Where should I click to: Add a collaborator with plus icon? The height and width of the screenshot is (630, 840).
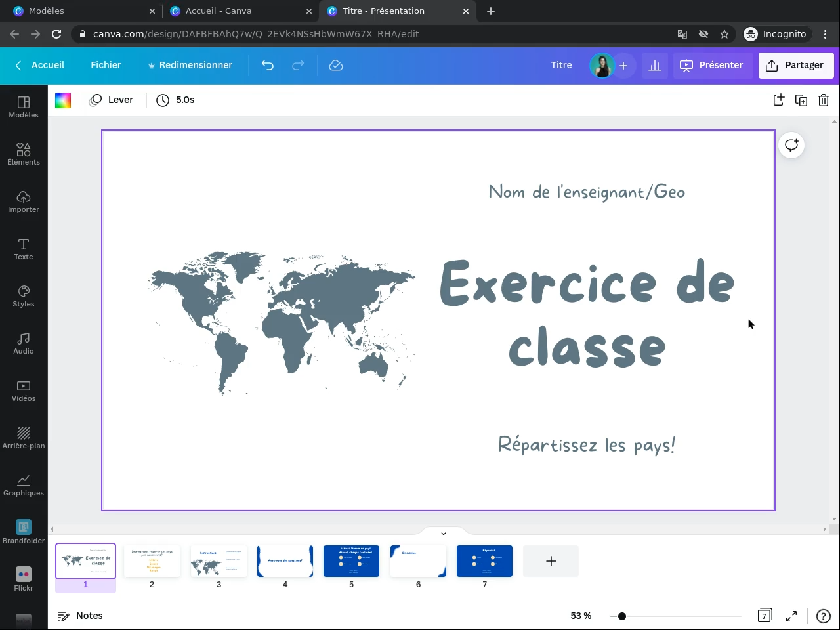tap(623, 65)
